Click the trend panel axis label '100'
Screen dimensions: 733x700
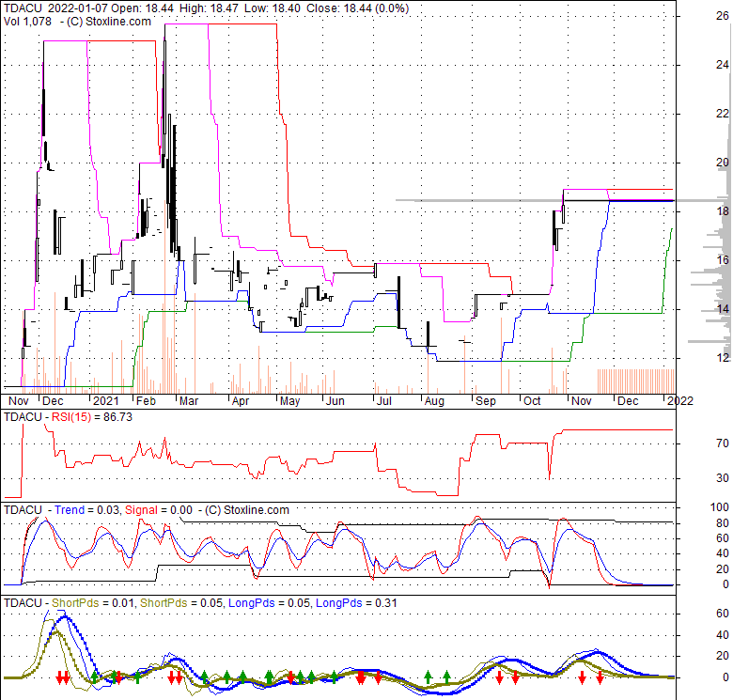(720, 507)
